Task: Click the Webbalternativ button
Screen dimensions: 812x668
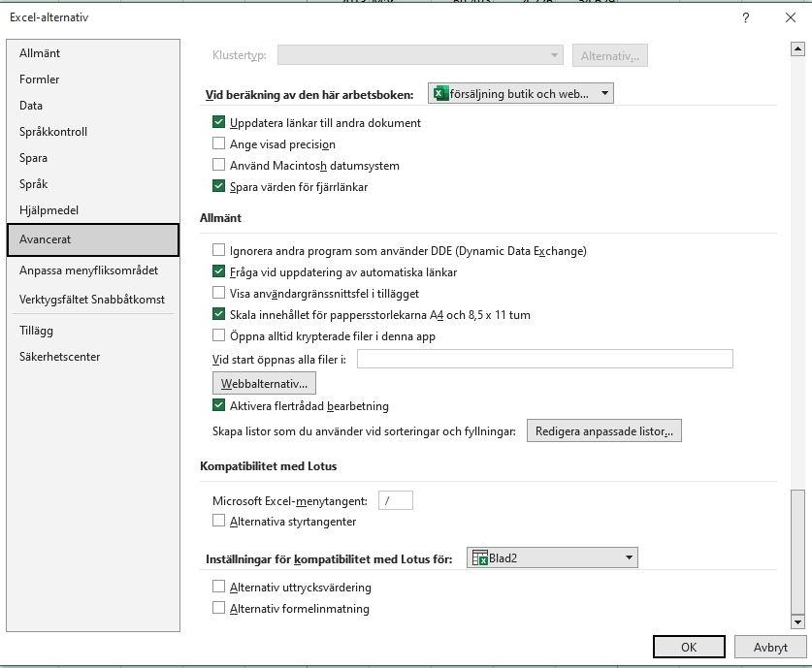Action: 264,383
